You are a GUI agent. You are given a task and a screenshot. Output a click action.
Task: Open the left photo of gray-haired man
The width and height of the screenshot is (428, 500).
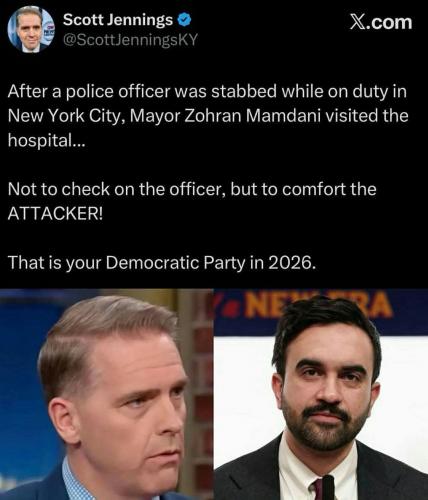(x=107, y=394)
